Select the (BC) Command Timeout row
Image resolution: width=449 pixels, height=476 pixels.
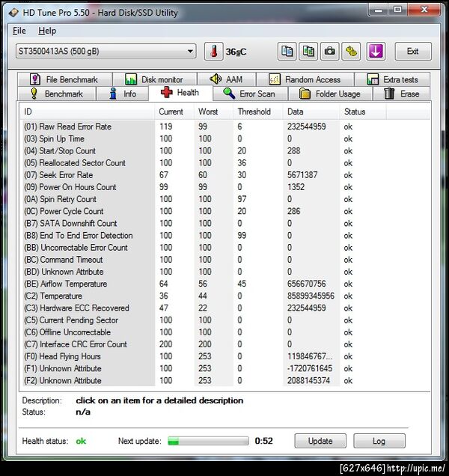(x=224, y=260)
